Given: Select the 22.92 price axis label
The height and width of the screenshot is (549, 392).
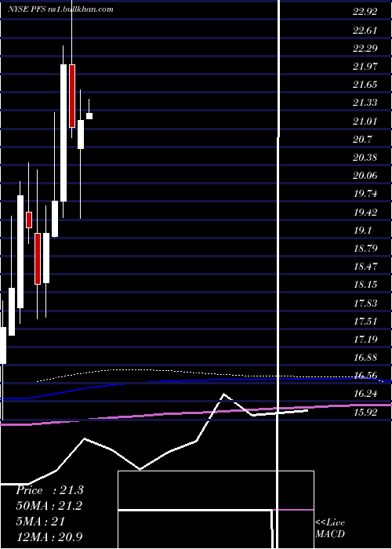Looking at the screenshot, I should coord(365,12).
